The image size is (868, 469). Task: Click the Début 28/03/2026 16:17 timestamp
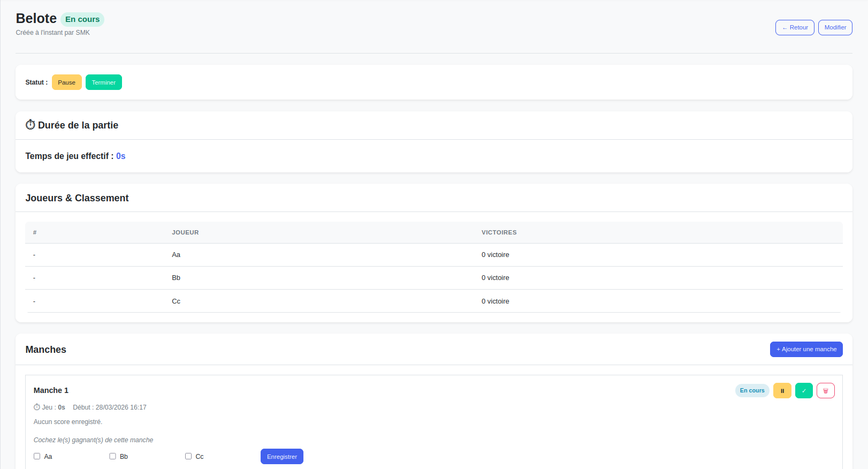[x=110, y=407]
